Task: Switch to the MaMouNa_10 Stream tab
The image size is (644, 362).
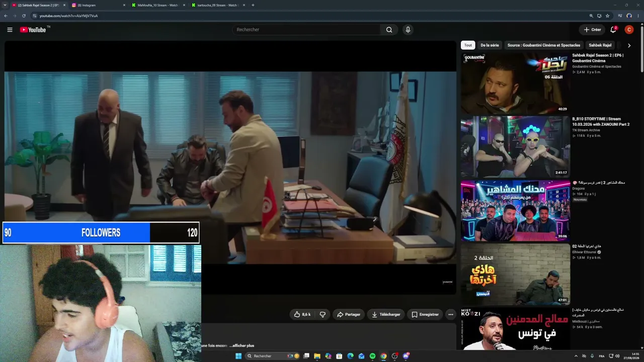Action: (158, 5)
